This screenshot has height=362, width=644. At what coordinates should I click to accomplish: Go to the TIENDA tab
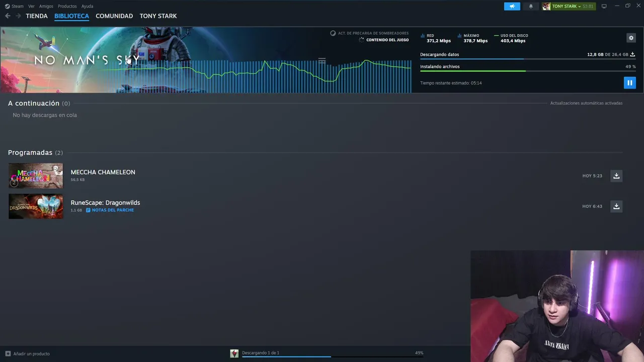click(x=37, y=16)
